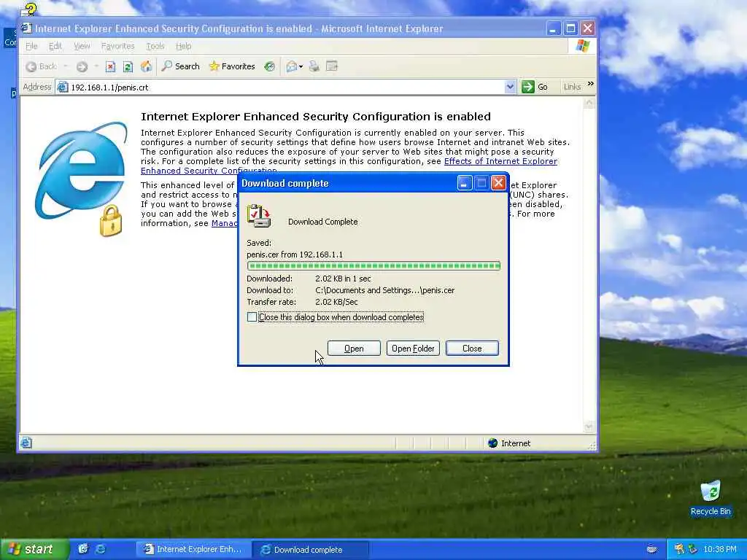Click Open in Download complete dialog
The width and height of the screenshot is (747, 560).
pyautogui.click(x=354, y=349)
